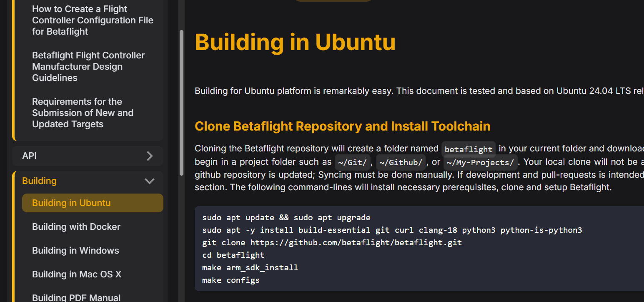
Task: Click the make arm_sdk_install command line
Action: (x=250, y=268)
